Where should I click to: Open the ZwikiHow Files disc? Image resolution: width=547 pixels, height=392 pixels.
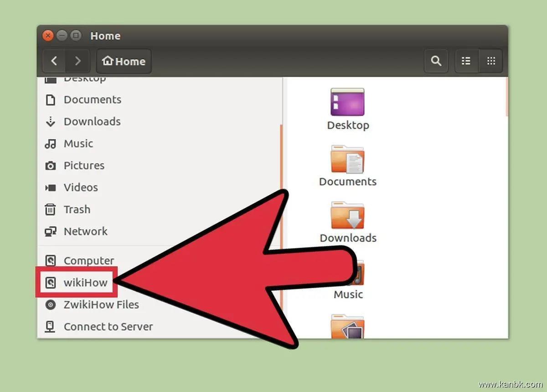(101, 305)
